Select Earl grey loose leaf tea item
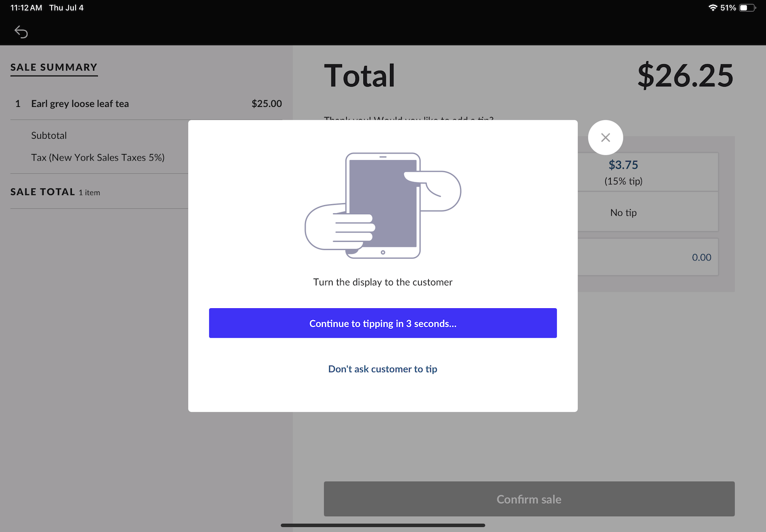This screenshot has width=766, height=532. click(x=80, y=104)
